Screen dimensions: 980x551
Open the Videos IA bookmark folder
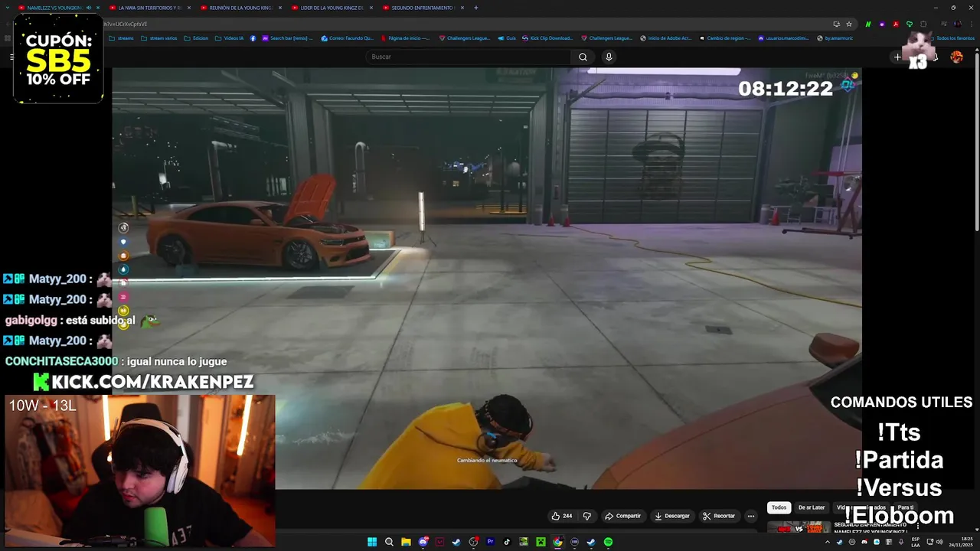coord(229,37)
